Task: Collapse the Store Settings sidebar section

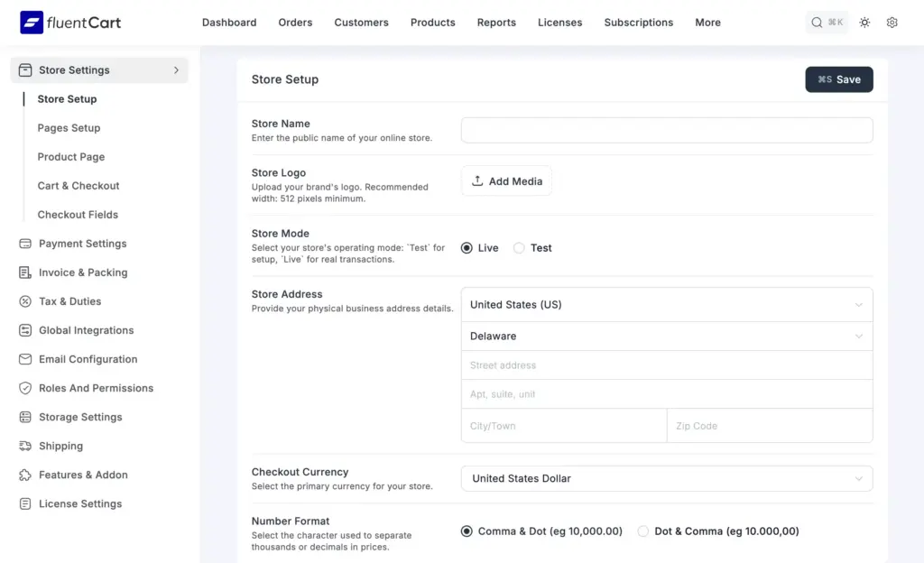Action: click(x=175, y=70)
